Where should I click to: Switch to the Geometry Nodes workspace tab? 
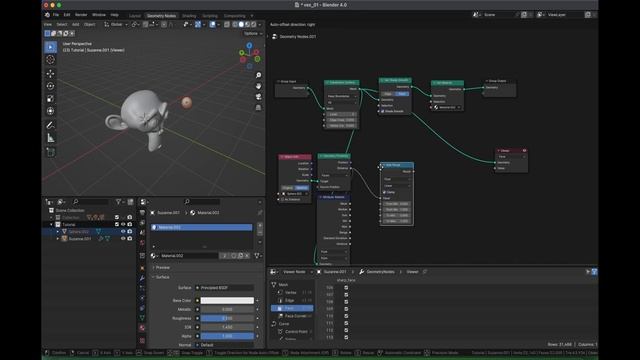(x=161, y=16)
